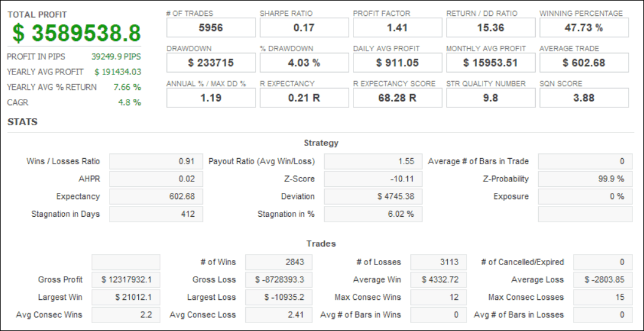Select the Gross Profit value field
The height and width of the screenshot is (331, 644).
(x=125, y=280)
